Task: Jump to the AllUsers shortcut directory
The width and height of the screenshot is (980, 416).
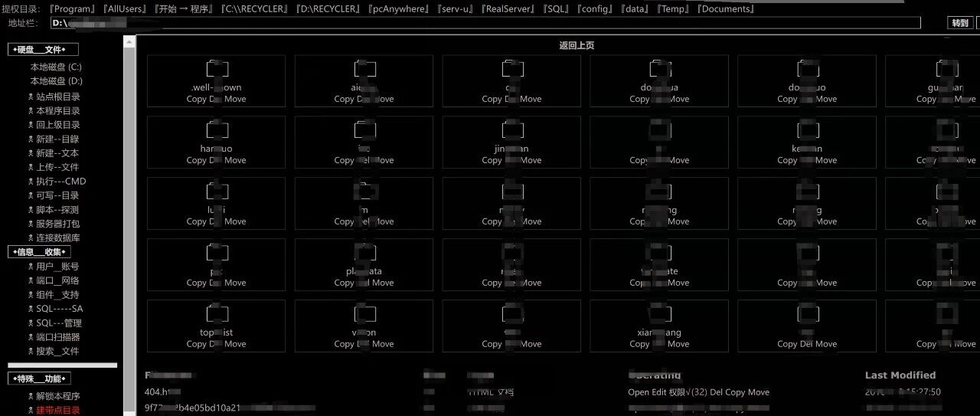Action: coord(123,9)
